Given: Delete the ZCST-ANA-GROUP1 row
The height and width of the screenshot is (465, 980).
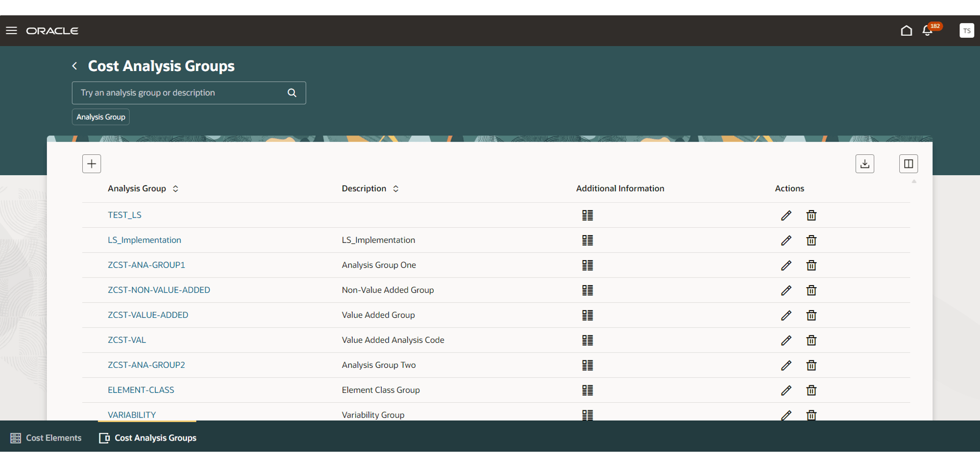Looking at the screenshot, I should coord(811,265).
